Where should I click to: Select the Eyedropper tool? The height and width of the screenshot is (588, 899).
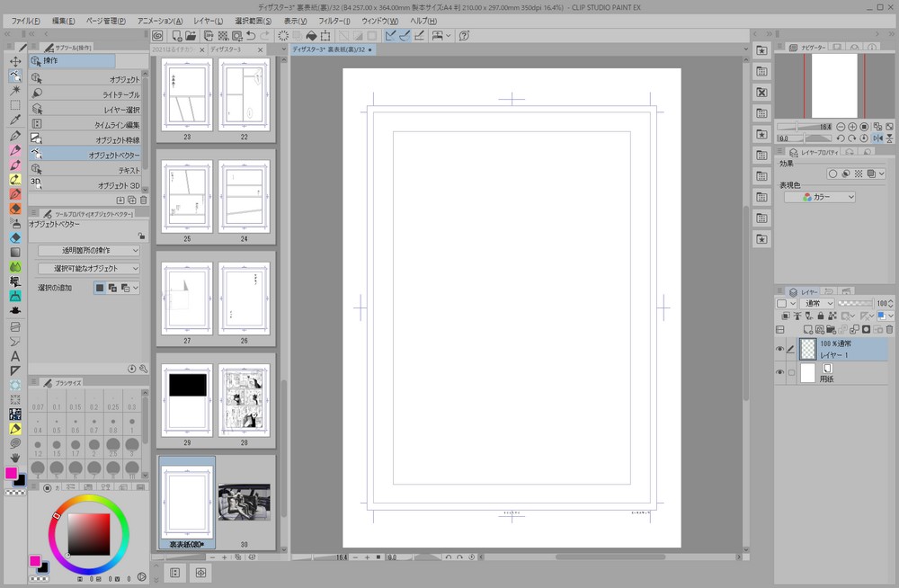point(15,120)
